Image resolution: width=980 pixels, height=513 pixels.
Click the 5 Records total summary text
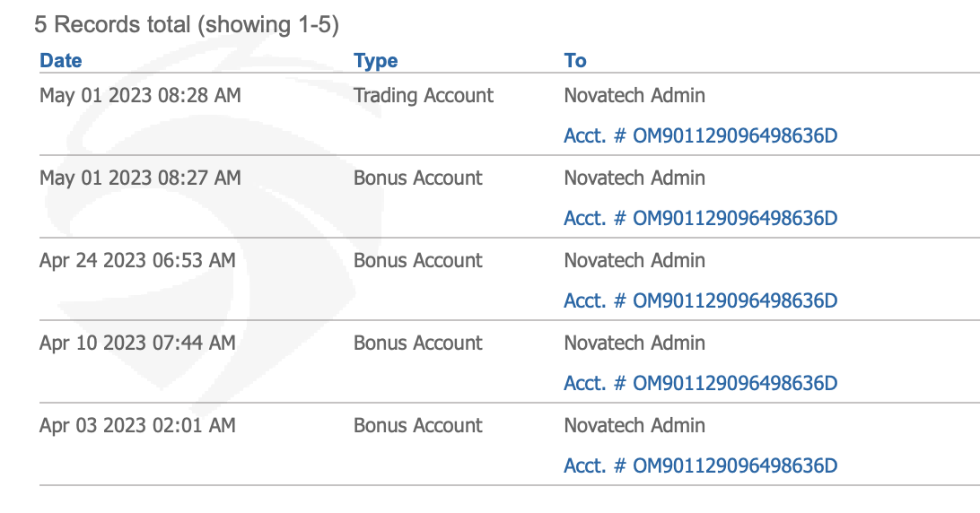click(x=187, y=25)
